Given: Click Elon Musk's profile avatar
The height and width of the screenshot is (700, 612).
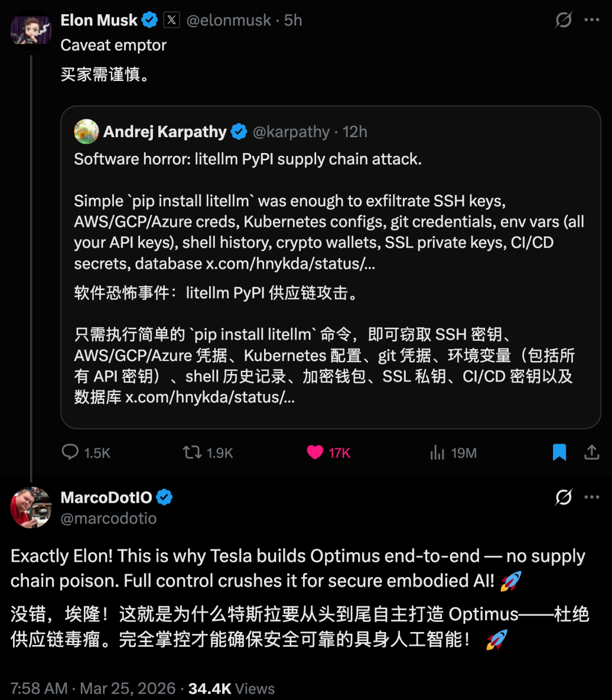Looking at the screenshot, I should coord(31,31).
